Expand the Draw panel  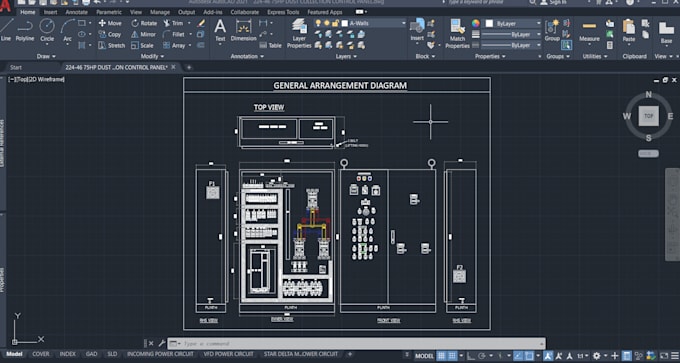coord(46,56)
